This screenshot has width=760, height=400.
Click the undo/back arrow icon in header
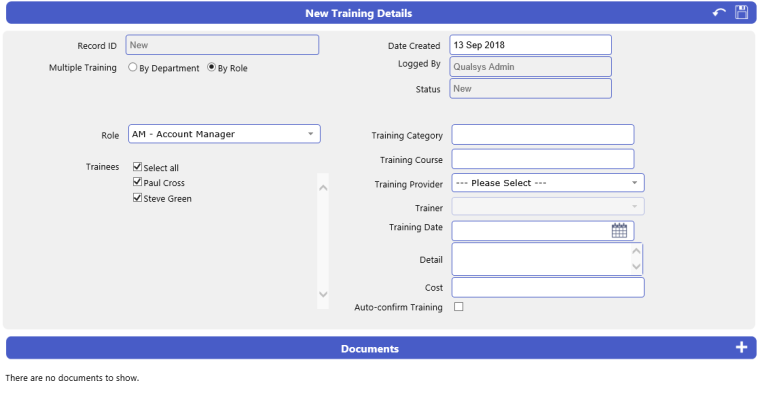pyautogui.click(x=719, y=13)
